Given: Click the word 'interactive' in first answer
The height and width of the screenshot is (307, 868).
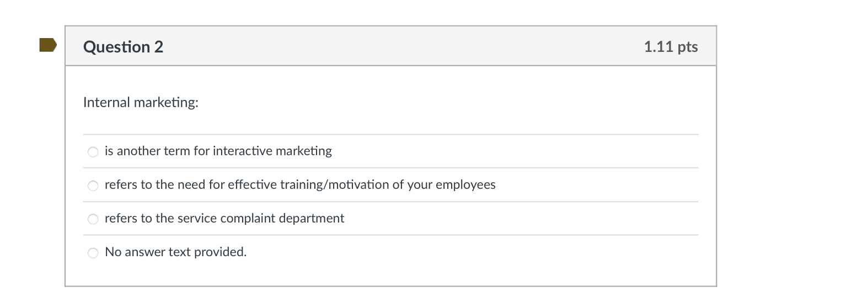Looking at the screenshot, I should tap(242, 151).
